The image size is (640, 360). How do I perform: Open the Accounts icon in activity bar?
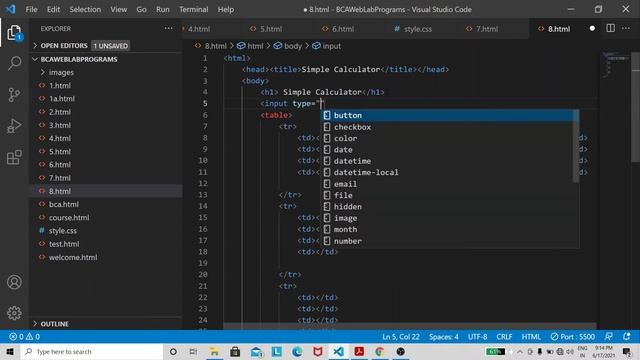pyautogui.click(x=14, y=282)
